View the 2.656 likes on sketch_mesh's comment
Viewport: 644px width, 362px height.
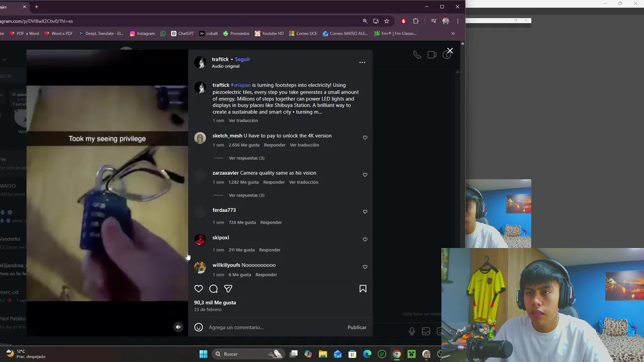click(244, 145)
